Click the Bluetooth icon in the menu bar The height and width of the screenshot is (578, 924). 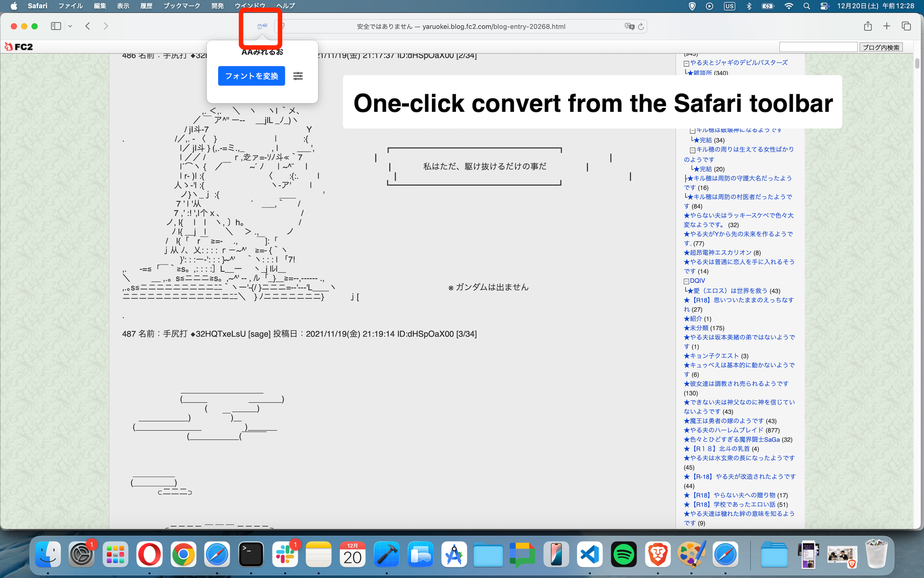pos(749,6)
